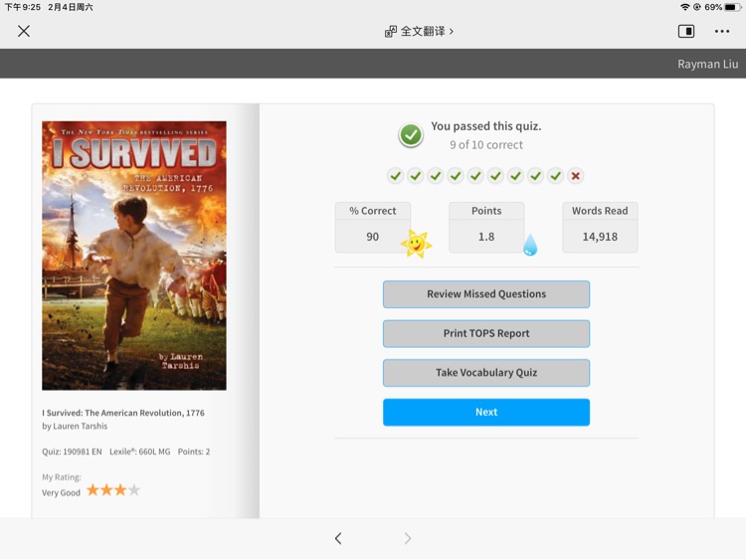Click the 9 of 10 correct text
Screen dimensions: 746x560
coord(486,144)
